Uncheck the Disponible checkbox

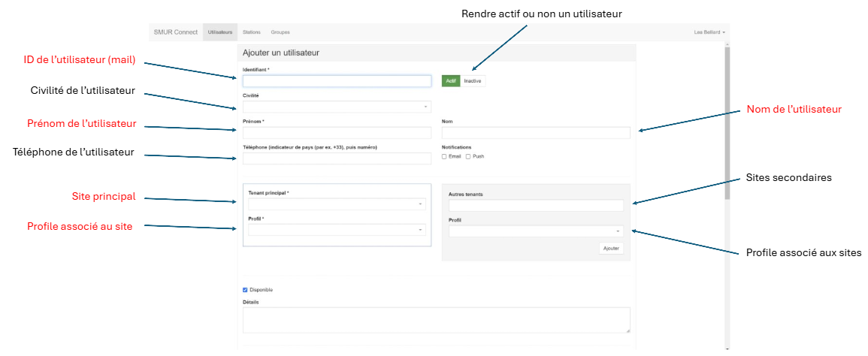[245, 290]
